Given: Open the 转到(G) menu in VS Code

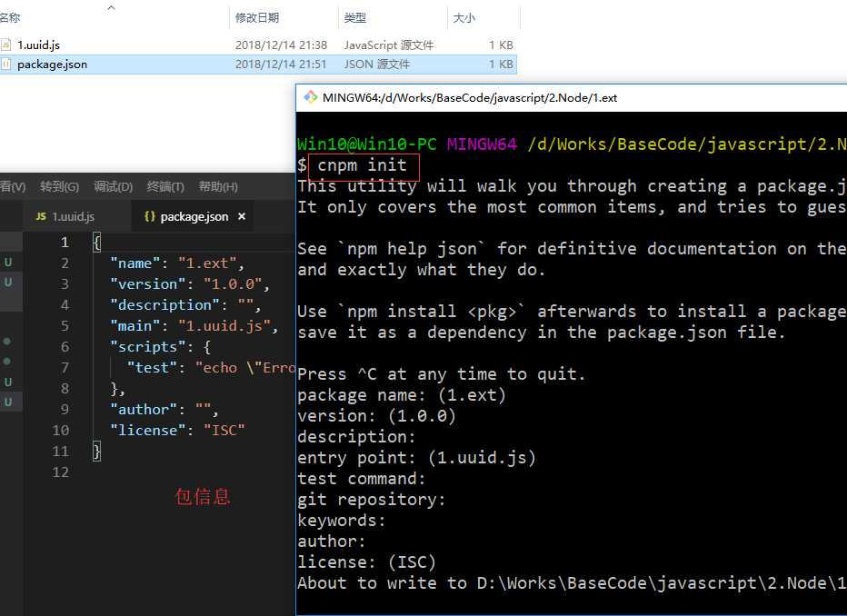Looking at the screenshot, I should pos(59,187).
